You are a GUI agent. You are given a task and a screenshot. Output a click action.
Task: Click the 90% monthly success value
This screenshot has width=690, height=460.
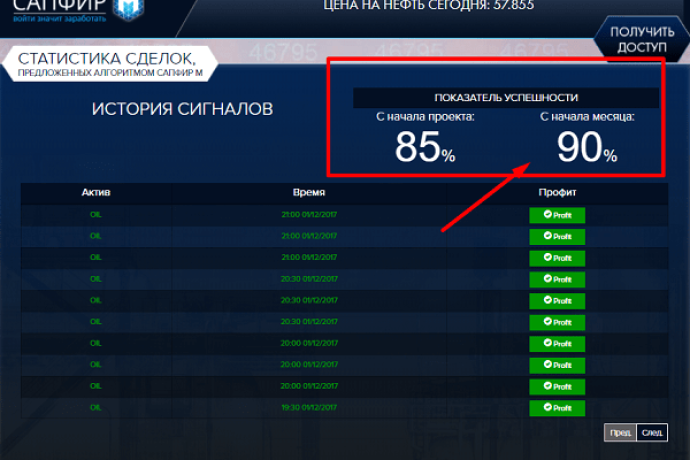click(x=587, y=147)
